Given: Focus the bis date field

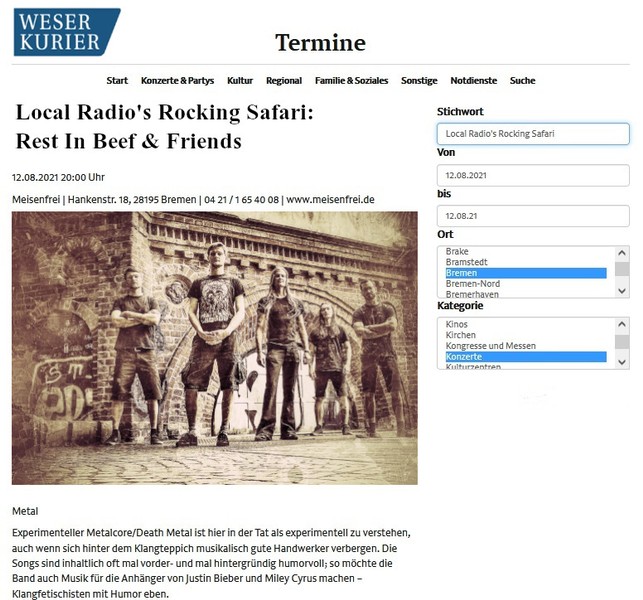Looking at the screenshot, I should click(x=533, y=216).
